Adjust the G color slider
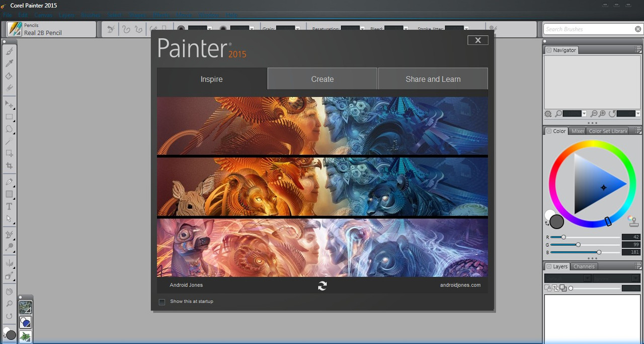This screenshot has width=644, height=344. pyautogui.click(x=585, y=245)
